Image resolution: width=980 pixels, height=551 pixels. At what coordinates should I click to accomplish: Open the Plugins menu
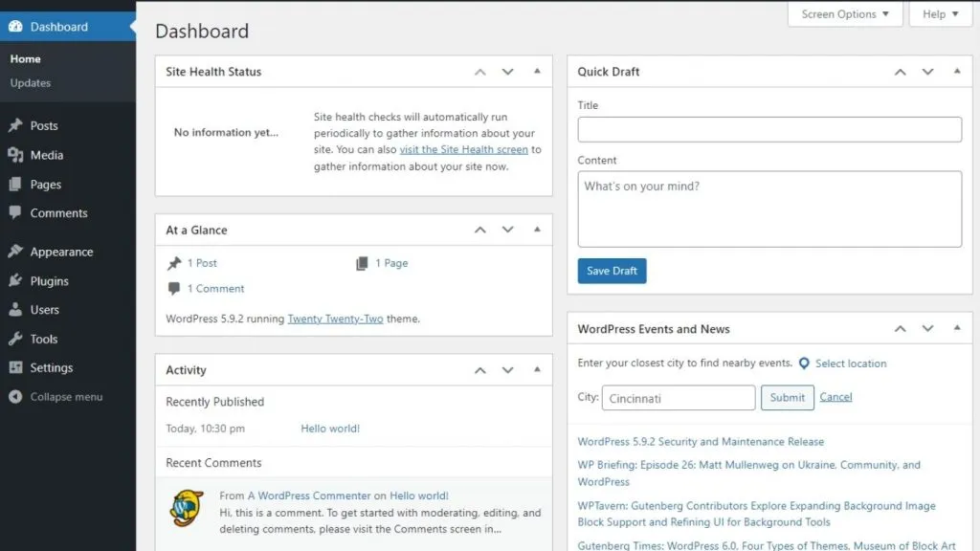pos(68,281)
